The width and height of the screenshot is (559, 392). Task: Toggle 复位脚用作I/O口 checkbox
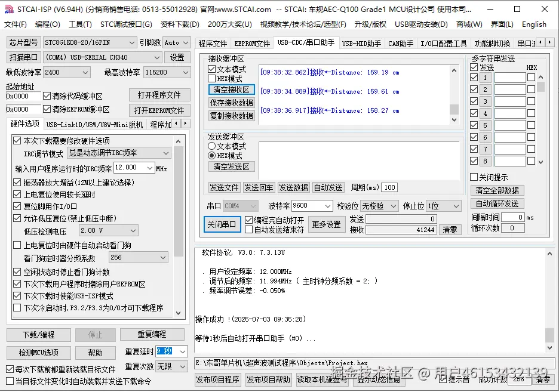[x=17, y=206]
